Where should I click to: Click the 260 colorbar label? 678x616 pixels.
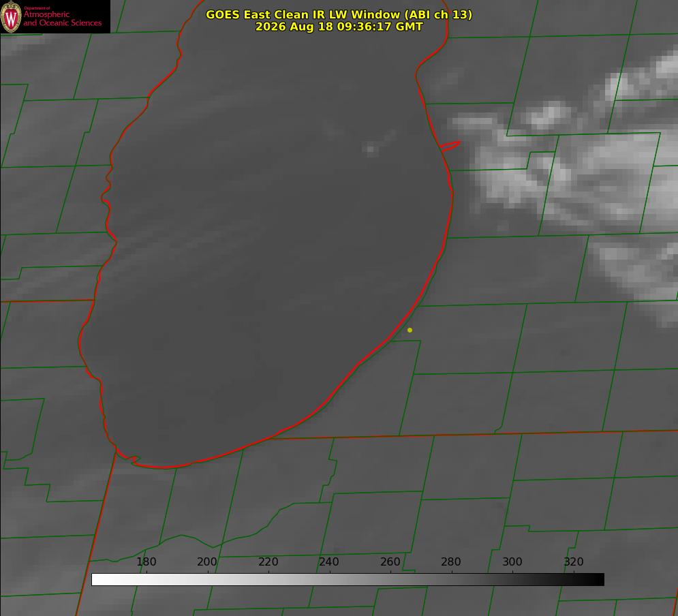[390, 561]
